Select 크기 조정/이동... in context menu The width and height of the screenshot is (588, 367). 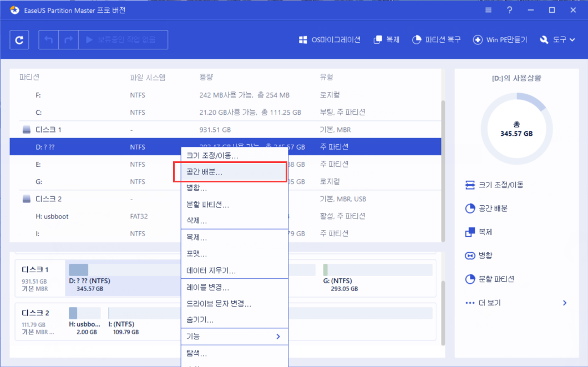(235, 155)
